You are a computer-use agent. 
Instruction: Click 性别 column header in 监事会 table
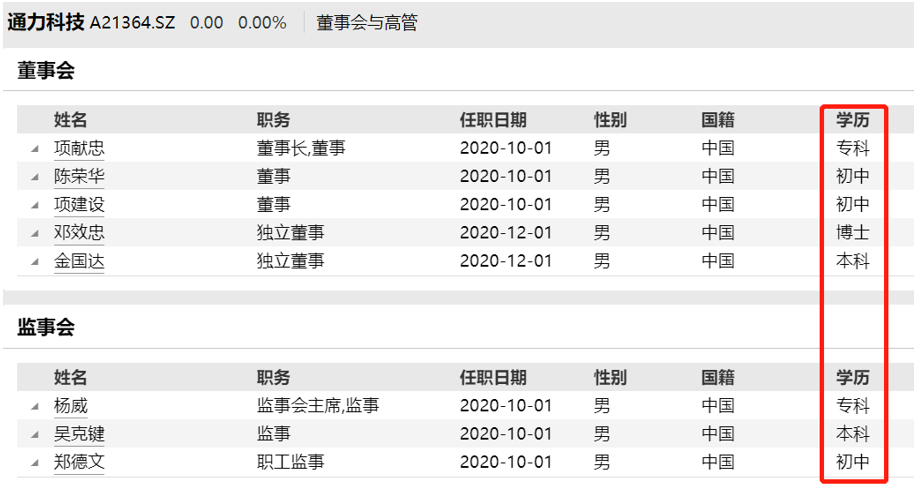pyautogui.click(x=610, y=378)
